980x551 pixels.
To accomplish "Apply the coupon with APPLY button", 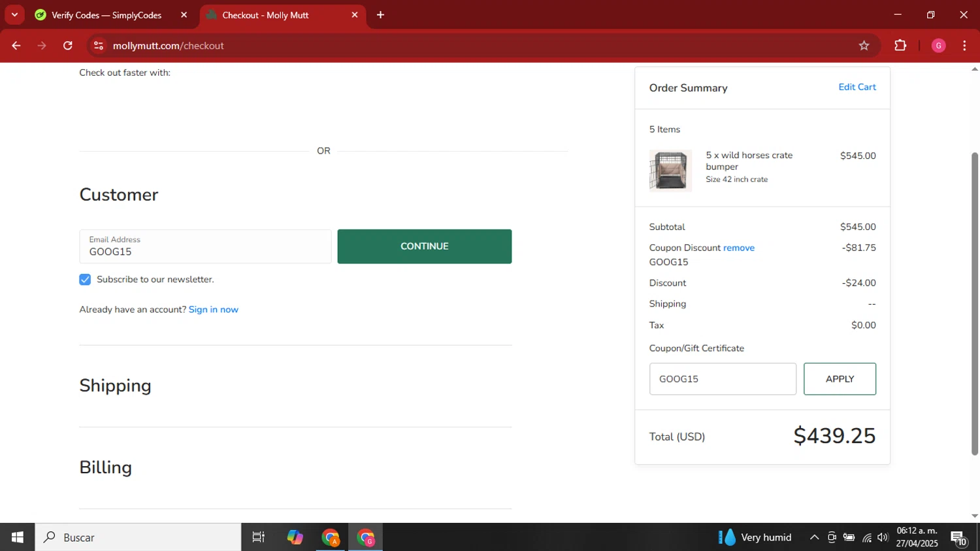I will (x=840, y=379).
